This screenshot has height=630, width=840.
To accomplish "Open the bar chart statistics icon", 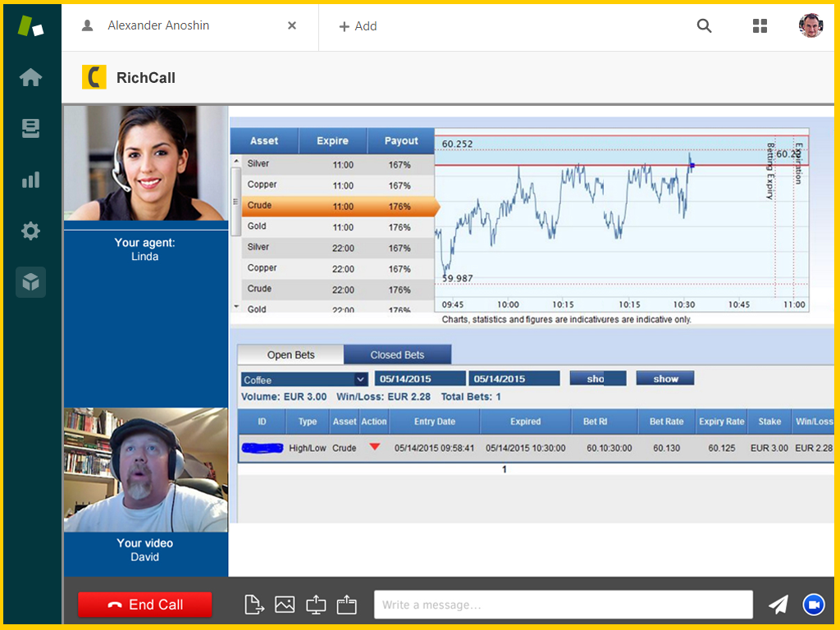I will pos(30,180).
